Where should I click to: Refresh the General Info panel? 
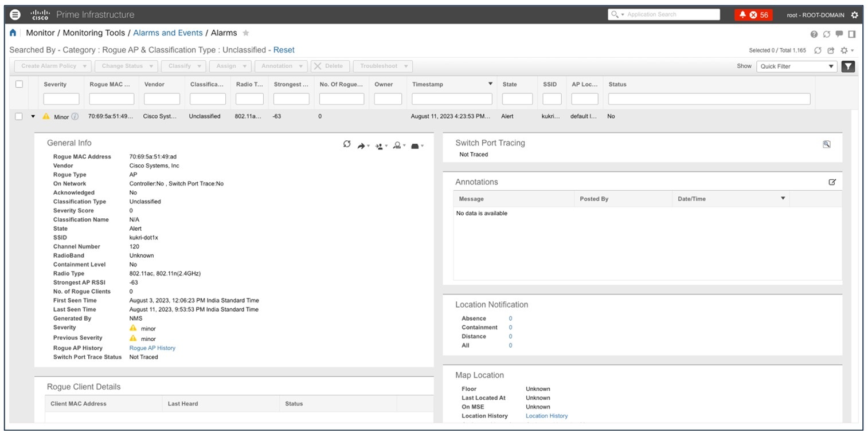(347, 144)
